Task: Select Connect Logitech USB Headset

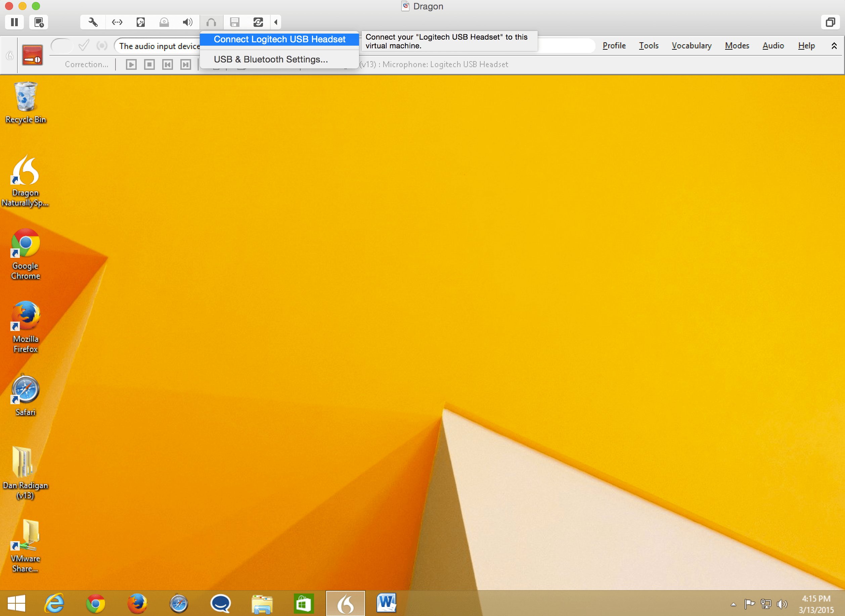Action: (x=279, y=39)
